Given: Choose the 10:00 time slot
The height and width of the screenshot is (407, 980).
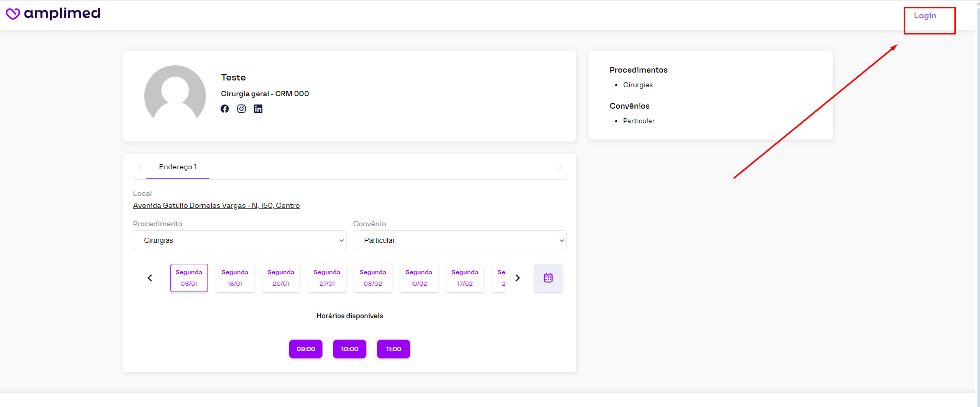Looking at the screenshot, I should (350, 349).
